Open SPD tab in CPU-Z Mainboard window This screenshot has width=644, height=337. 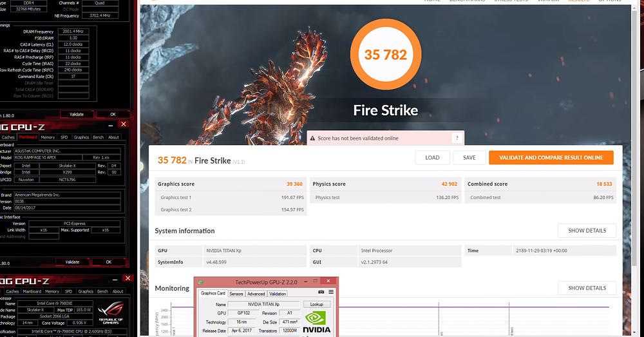[64, 137]
